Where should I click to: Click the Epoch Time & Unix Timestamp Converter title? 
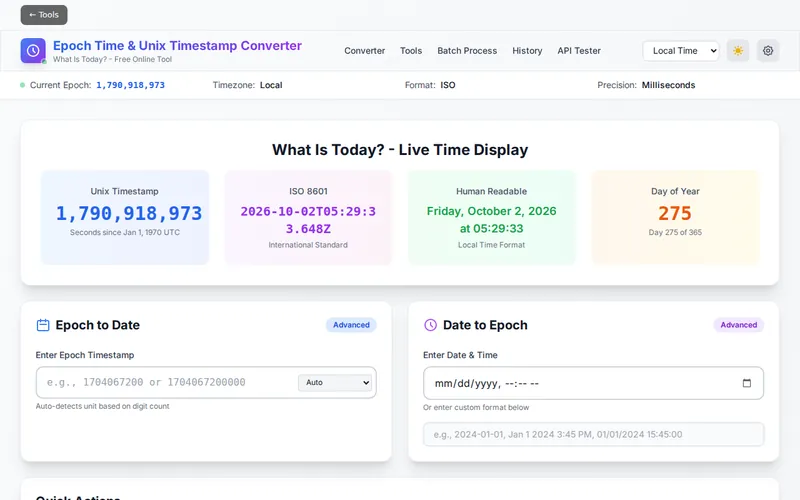(178, 45)
